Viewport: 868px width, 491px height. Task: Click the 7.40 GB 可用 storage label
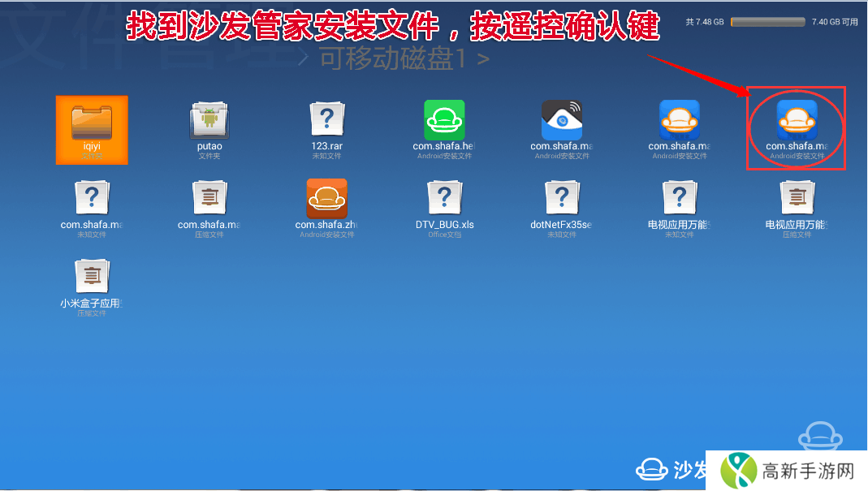pyautogui.click(x=834, y=22)
